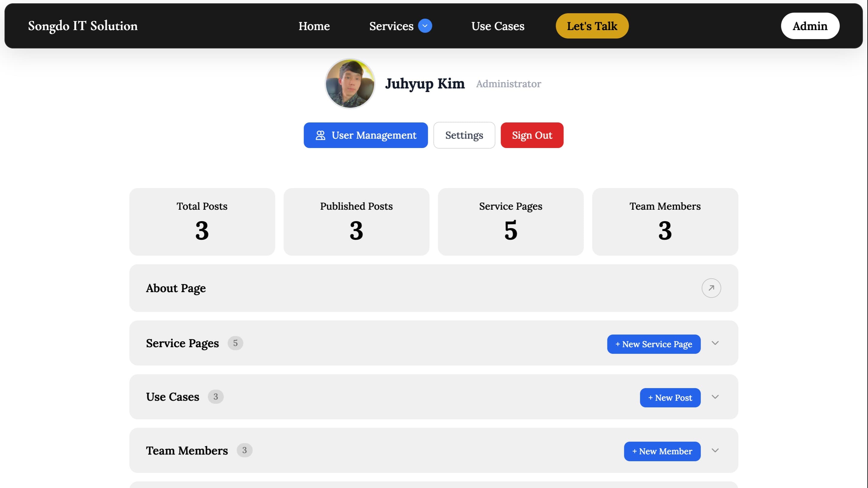Image resolution: width=868 pixels, height=488 pixels.
Task: Click the Songdo IT Solution logo
Action: 83,26
